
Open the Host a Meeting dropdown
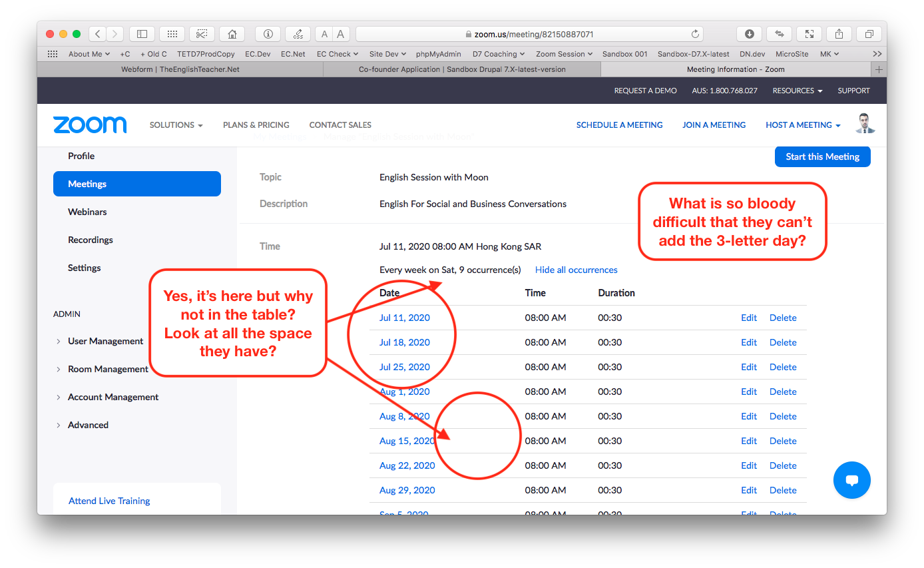pyautogui.click(x=802, y=125)
